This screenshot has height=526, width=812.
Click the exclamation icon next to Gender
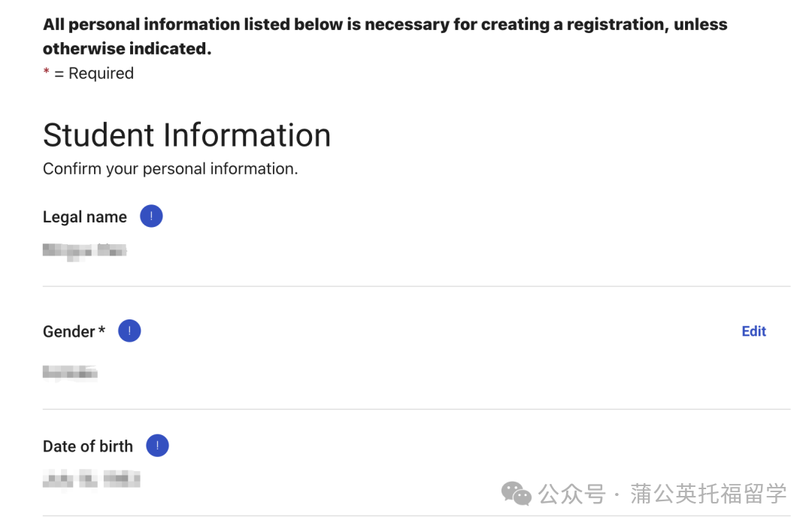pos(129,331)
